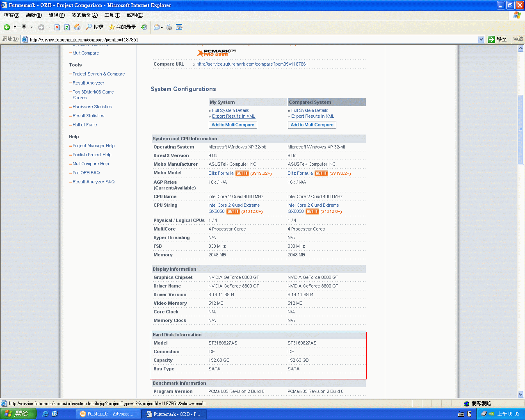Viewport: 525px width, 420px height.
Task: Click the Windows Start (開始) button
Action: pos(18,414)
